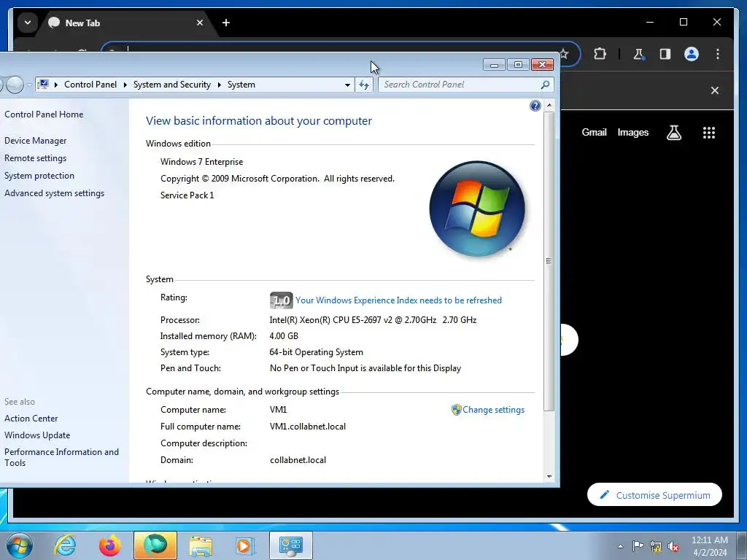747x560 pixels.
Task: Dismiss the browser bar with X icon
Action: pos(715,90)
